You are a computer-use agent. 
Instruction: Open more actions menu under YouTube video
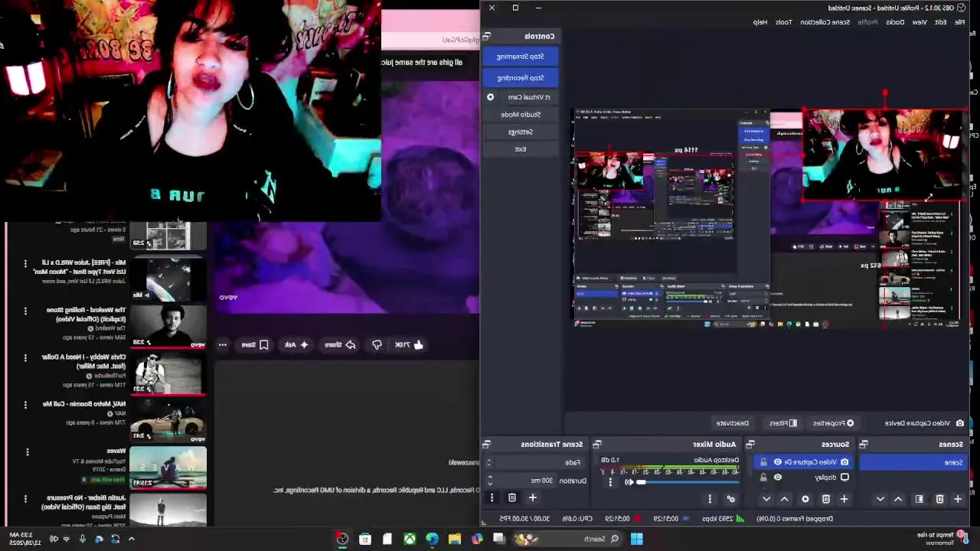223,345
